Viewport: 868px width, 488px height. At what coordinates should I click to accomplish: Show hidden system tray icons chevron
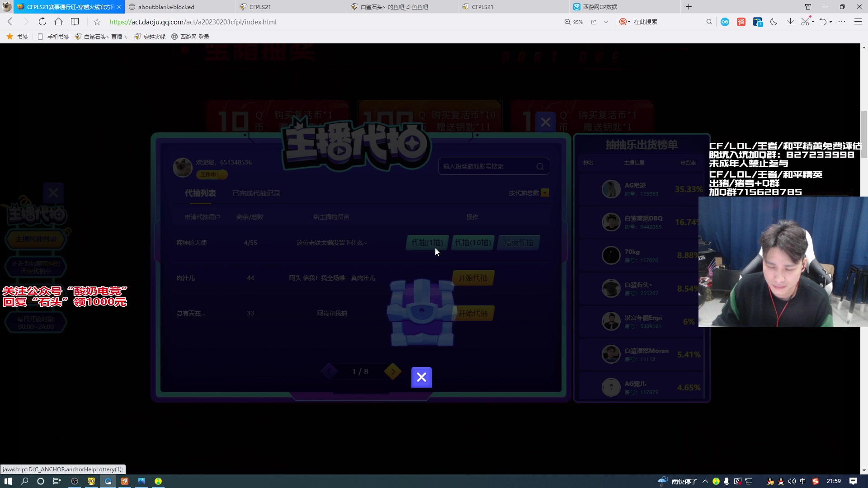point(705,481)
